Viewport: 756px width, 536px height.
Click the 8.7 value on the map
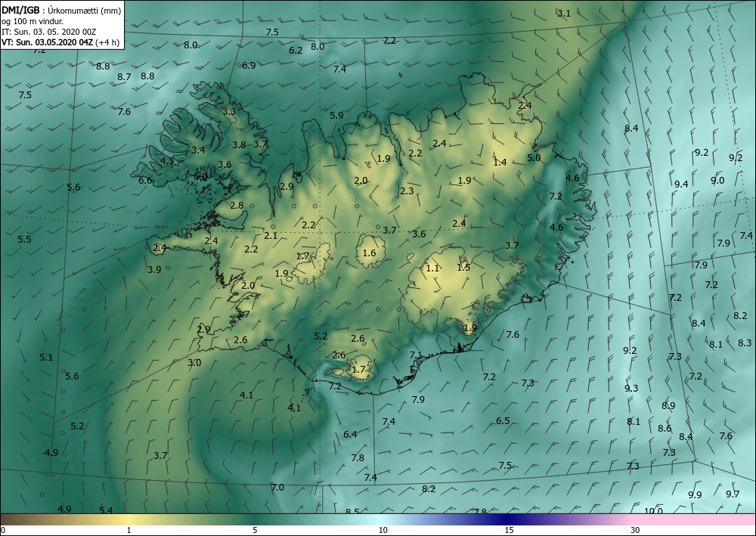pos(124,76)
